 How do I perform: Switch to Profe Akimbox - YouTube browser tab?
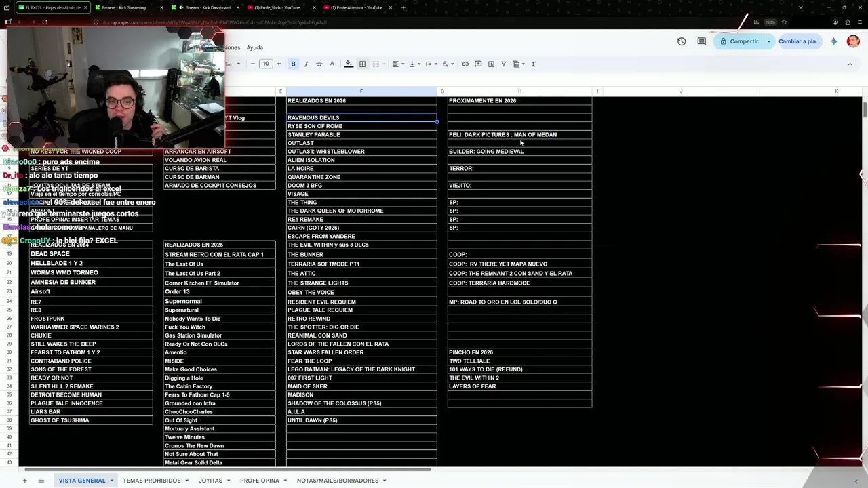pyautogui.click(x=357, y=7)
